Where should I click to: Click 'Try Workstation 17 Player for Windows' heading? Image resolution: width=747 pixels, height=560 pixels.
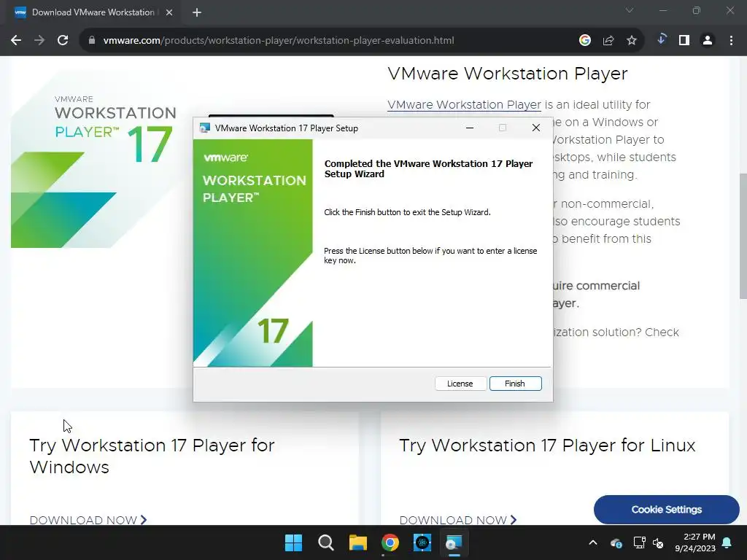coord(152,456)
